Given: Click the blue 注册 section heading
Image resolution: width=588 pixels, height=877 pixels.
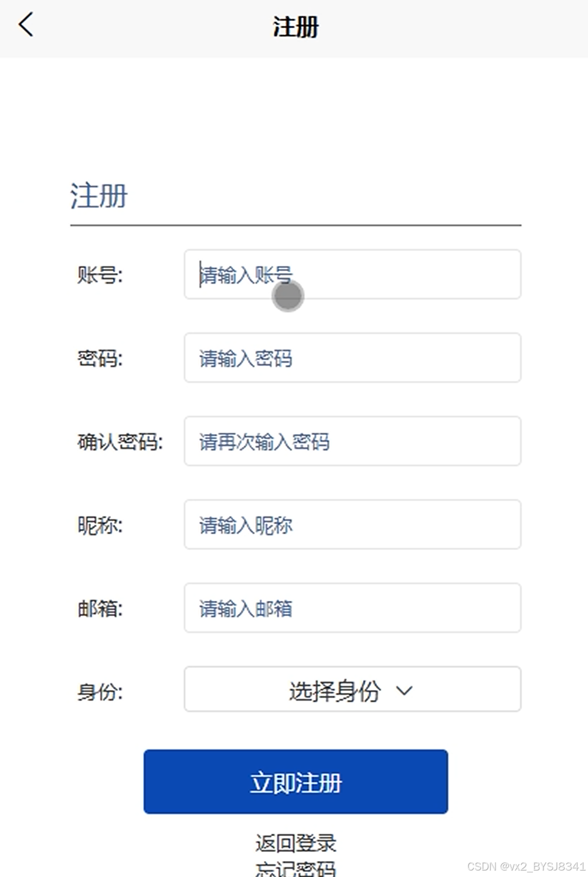Looking at the screenshot, I should coord(98,195).
